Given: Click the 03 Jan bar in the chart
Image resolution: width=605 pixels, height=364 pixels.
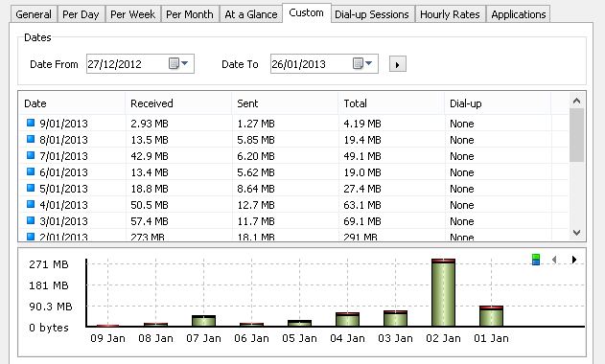Looking at the screenshot, I should tap(395, 318).
